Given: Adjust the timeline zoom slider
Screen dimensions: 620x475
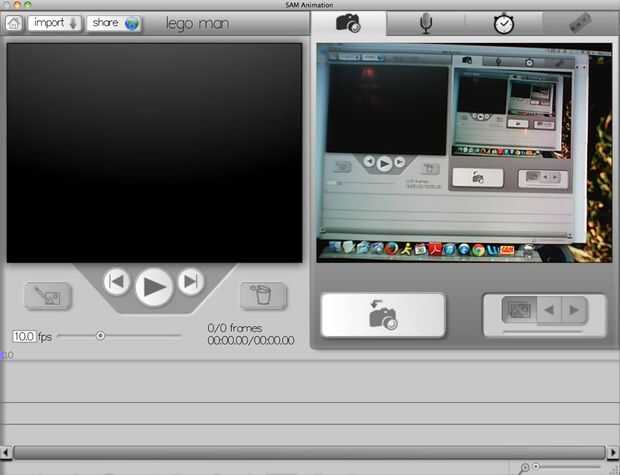Looking at the screenshot, I should coord(536,467).
